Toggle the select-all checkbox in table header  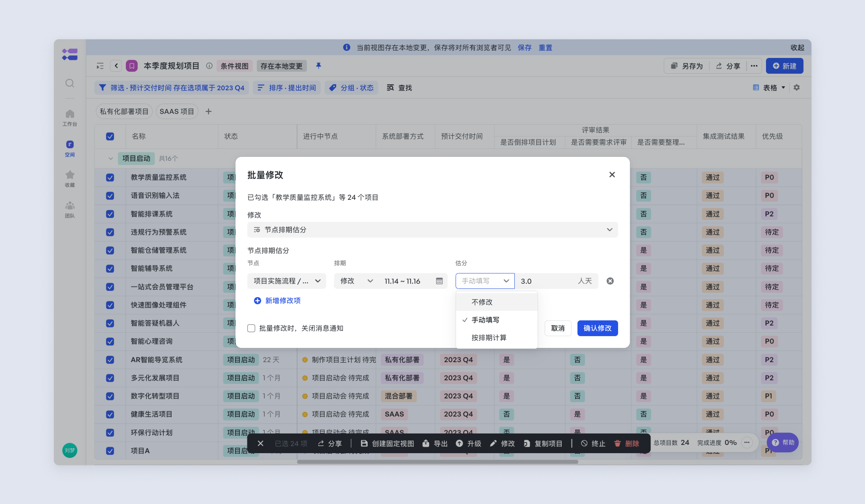(x=110, y=136)
